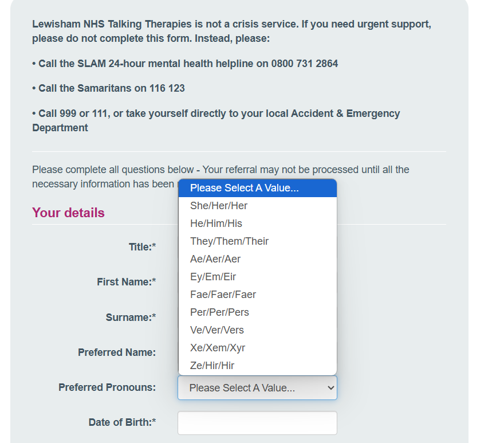Select the highlighted 'Please Select A Value...' option
The image size is (504, 443).
(245, 188)
